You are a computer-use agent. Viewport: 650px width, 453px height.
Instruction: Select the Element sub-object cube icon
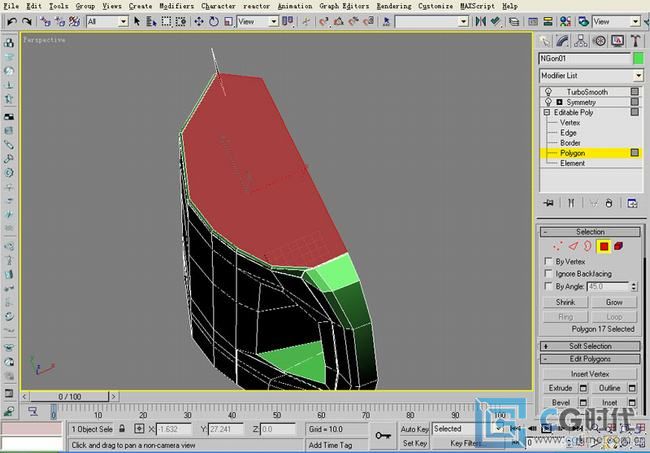(618, 247)
